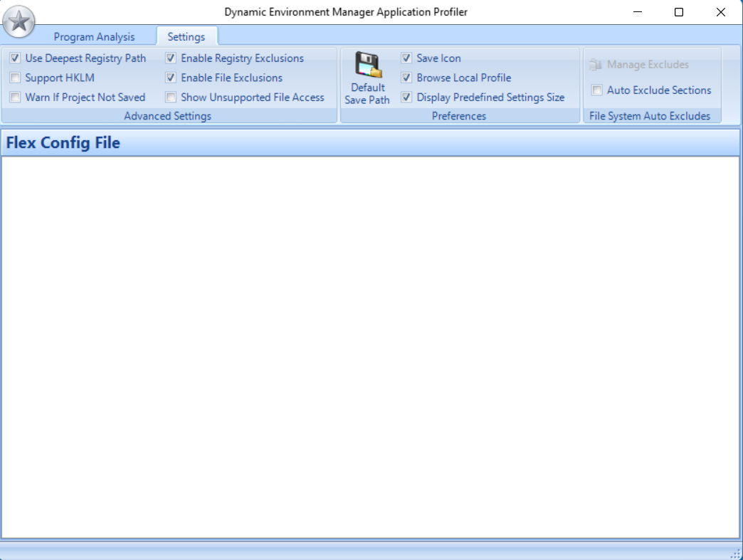Viewport: 743px width, 560px height.
Task: Turn on Warn If Project Not Saved
Action: click(x=15, y=97)
